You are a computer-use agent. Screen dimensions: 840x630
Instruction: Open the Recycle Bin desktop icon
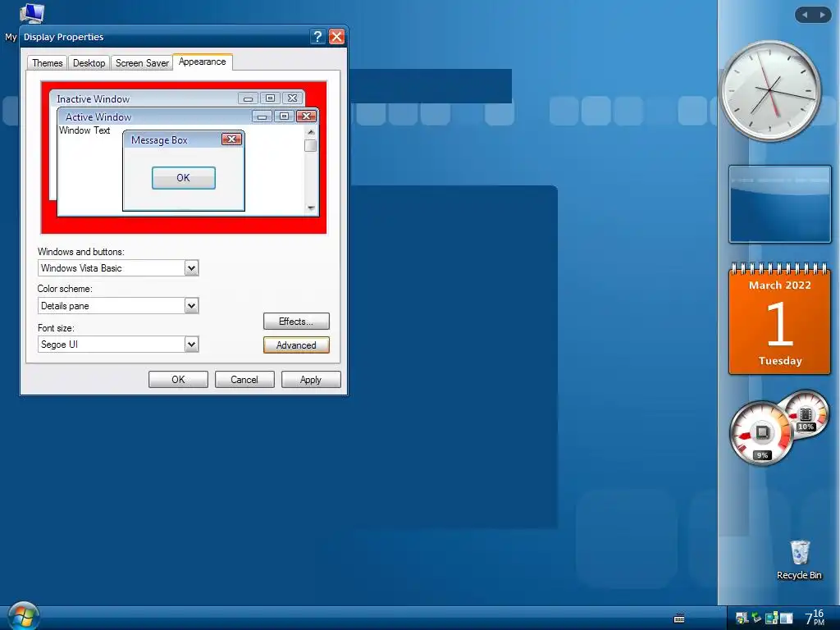[799, 559]
